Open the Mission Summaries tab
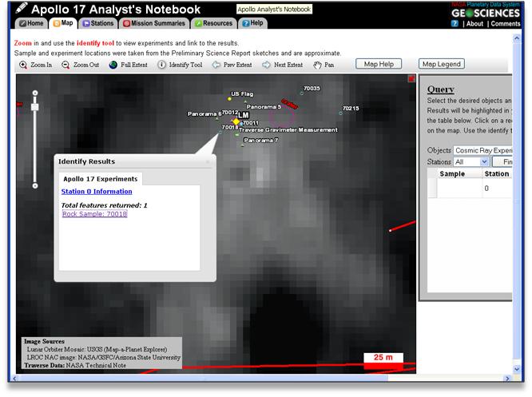 tap(154, 23)
